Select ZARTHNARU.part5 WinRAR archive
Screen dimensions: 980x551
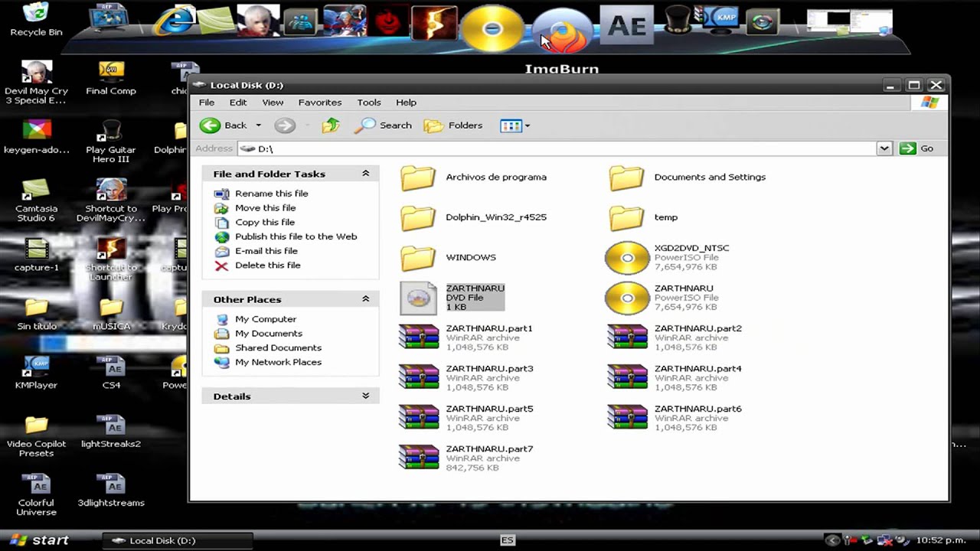pyautogui.click(x=466, y=418)
